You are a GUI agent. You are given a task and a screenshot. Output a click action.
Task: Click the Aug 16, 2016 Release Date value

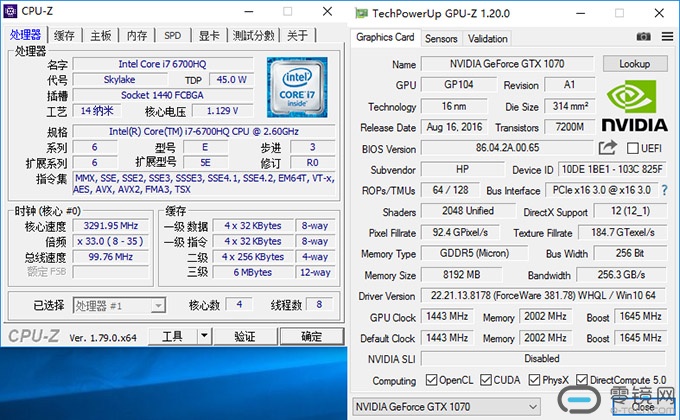[454, 127]
